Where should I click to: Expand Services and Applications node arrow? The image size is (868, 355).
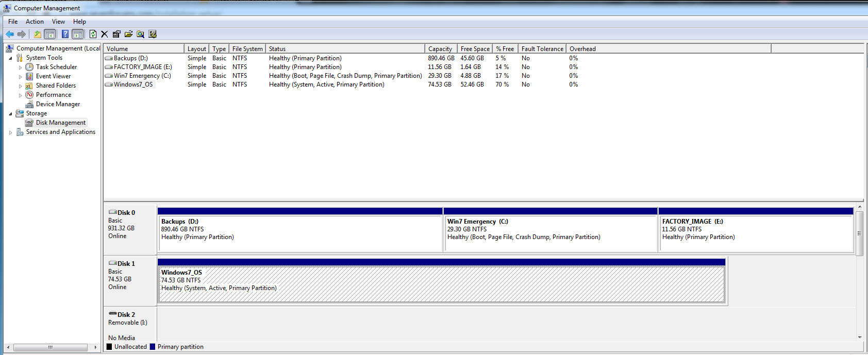click(x=10, y=132)
